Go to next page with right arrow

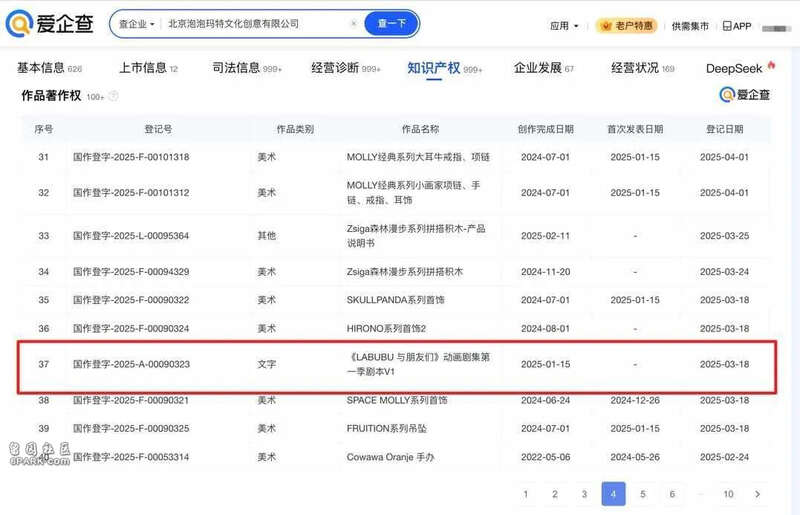tap(758, 494)
